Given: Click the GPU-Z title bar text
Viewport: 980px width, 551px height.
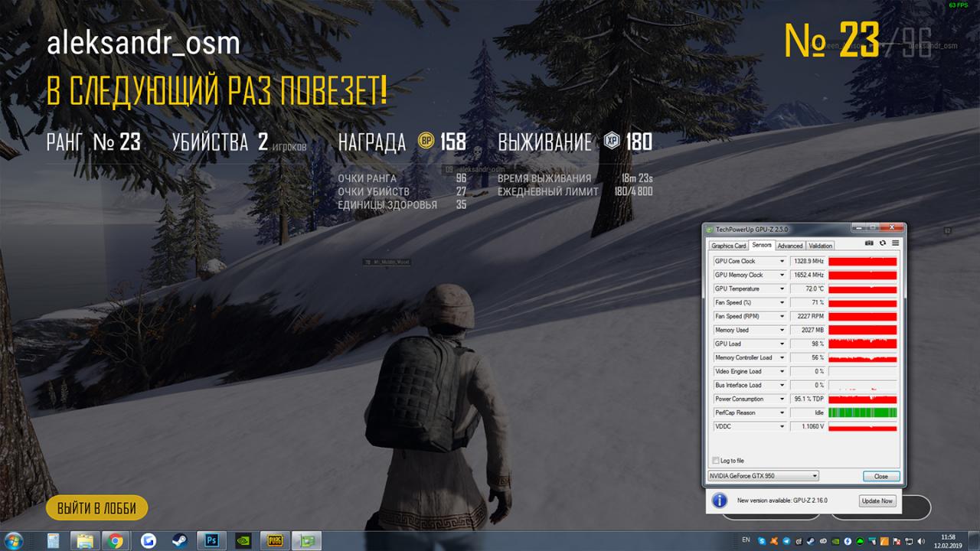Looking at the screenshot, I should [x=752, y=230].
